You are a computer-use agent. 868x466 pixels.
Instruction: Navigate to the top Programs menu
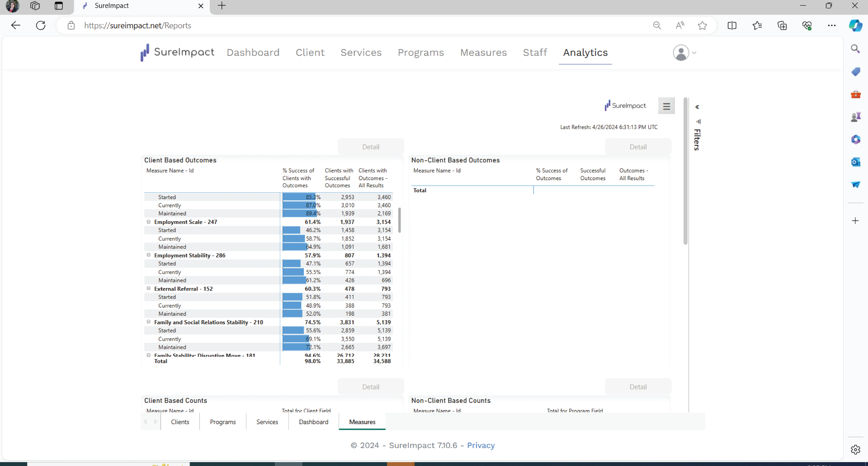421,52
